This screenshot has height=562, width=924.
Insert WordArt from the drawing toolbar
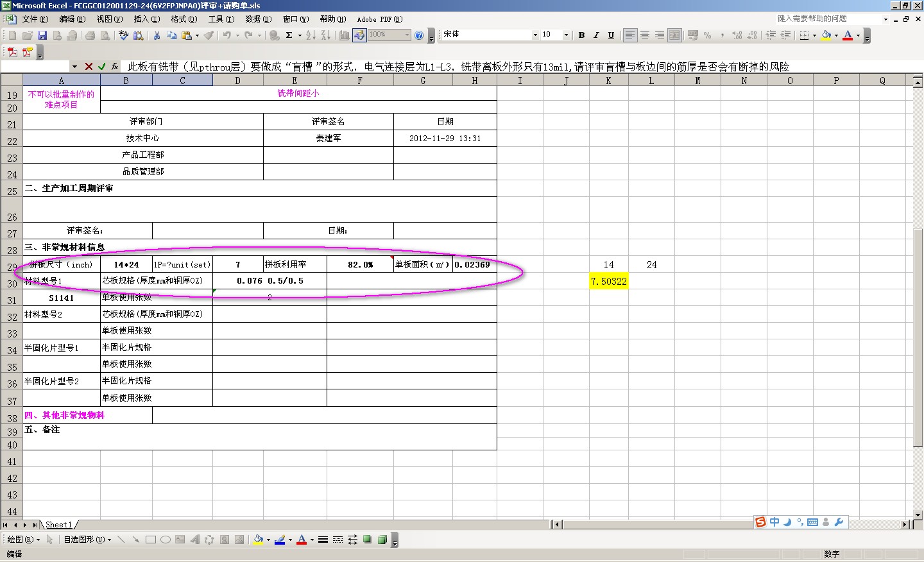195,540
